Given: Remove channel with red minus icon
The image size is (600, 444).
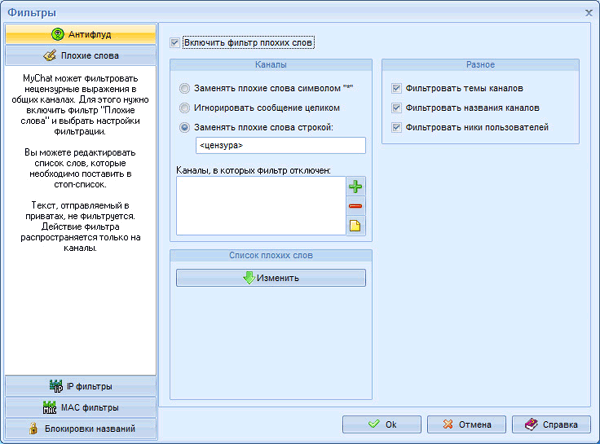Looking at the screenshot, I should [x=355, y=206].
